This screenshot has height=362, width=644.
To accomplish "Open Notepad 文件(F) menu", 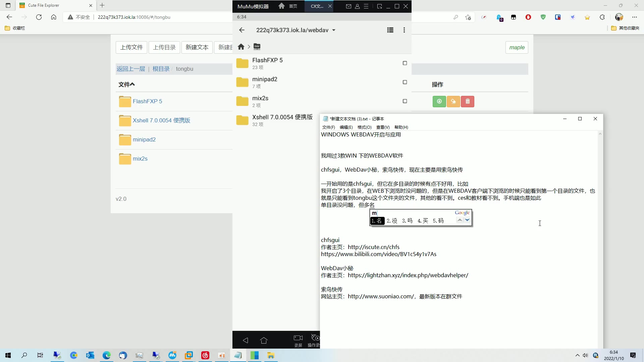I will pos(328,127).
